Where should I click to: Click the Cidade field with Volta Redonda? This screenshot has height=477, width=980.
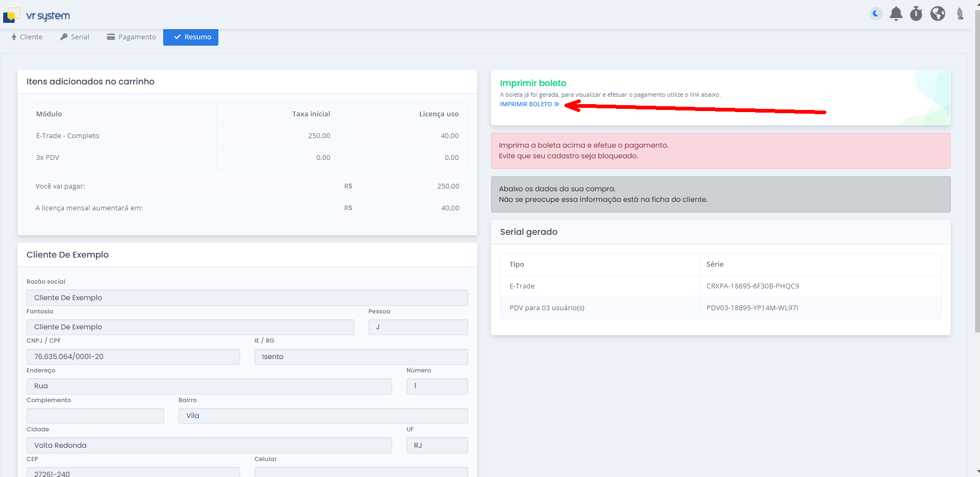(209, 445)
